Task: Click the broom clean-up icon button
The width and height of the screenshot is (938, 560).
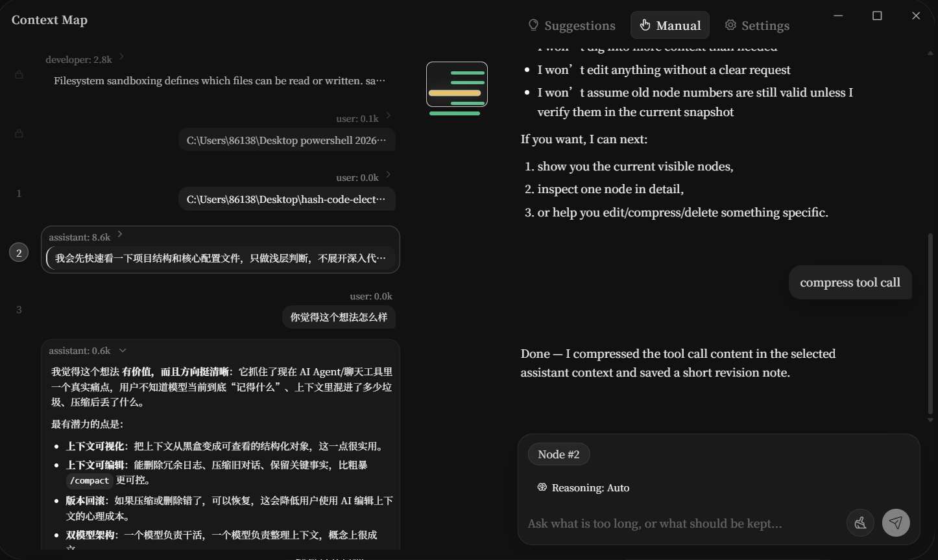Action: coord(860,522)
